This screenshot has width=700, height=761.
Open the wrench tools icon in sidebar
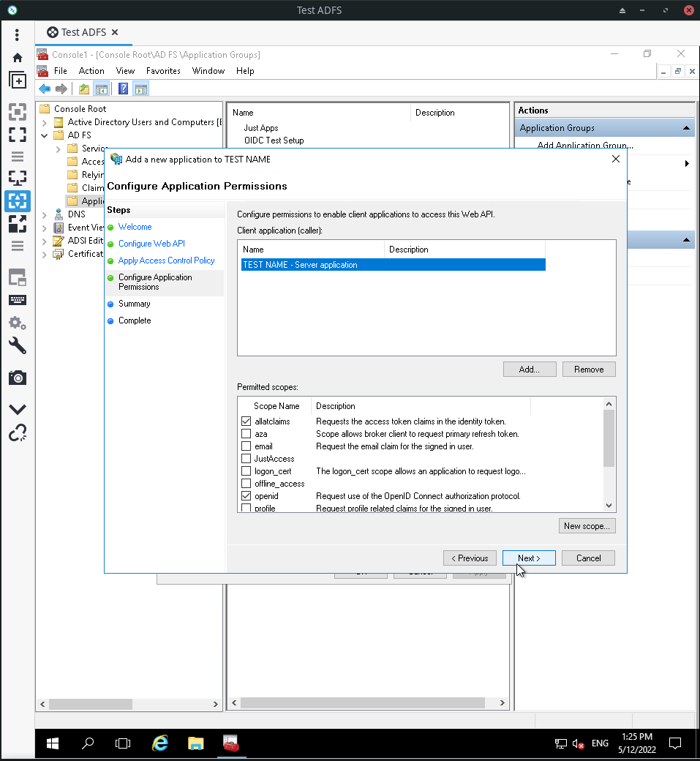18,345
